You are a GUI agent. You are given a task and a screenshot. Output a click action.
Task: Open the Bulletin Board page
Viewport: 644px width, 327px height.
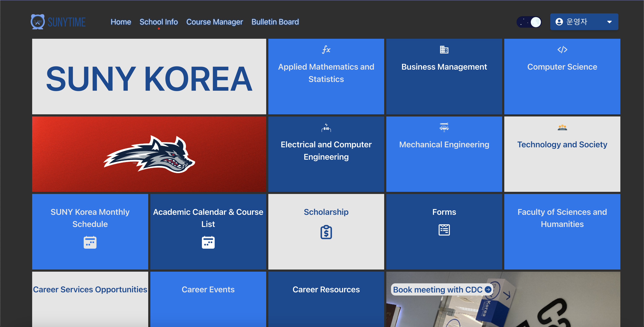275,22
